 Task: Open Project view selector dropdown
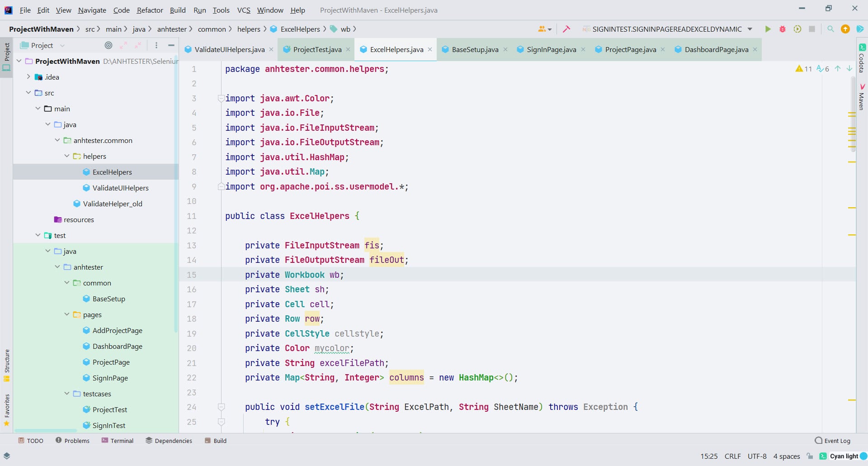tap(43, 45)
